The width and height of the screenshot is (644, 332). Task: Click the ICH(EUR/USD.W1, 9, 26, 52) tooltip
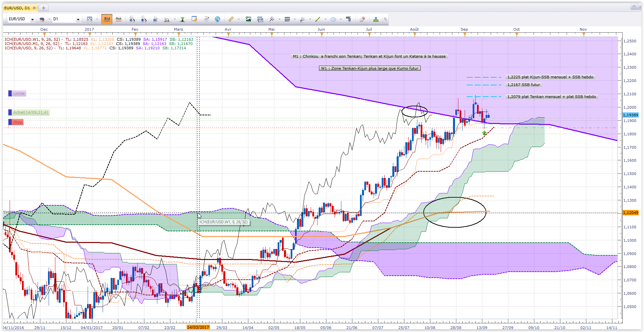(224, 222)
